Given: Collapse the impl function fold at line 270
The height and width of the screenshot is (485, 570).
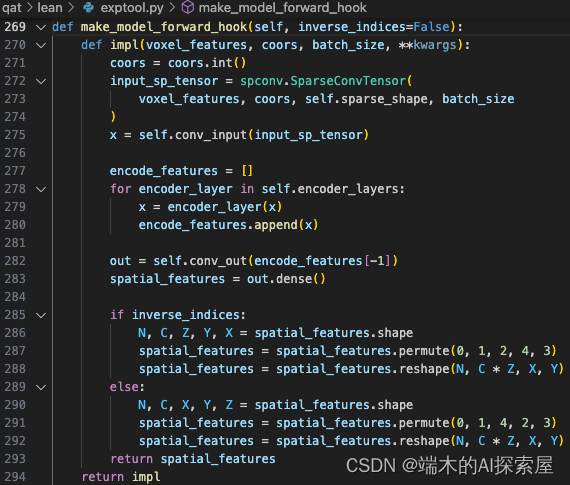Looking at the screenshot, I should [41, 45].
